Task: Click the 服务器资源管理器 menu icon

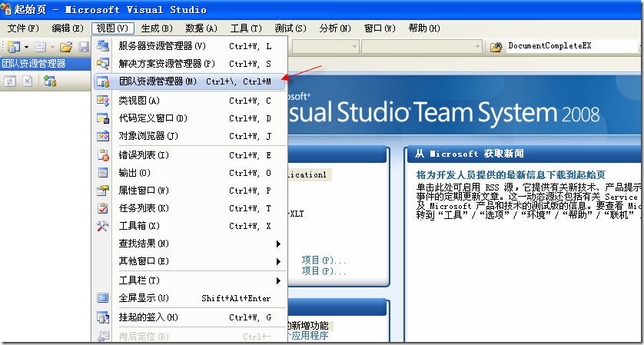Action: pos(103,46)
